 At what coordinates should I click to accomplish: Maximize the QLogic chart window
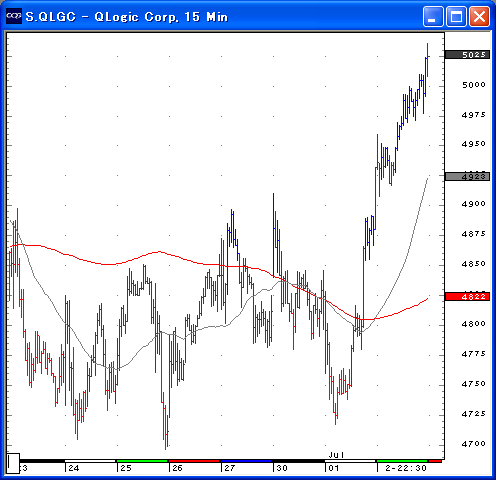(x=456, y=16)
